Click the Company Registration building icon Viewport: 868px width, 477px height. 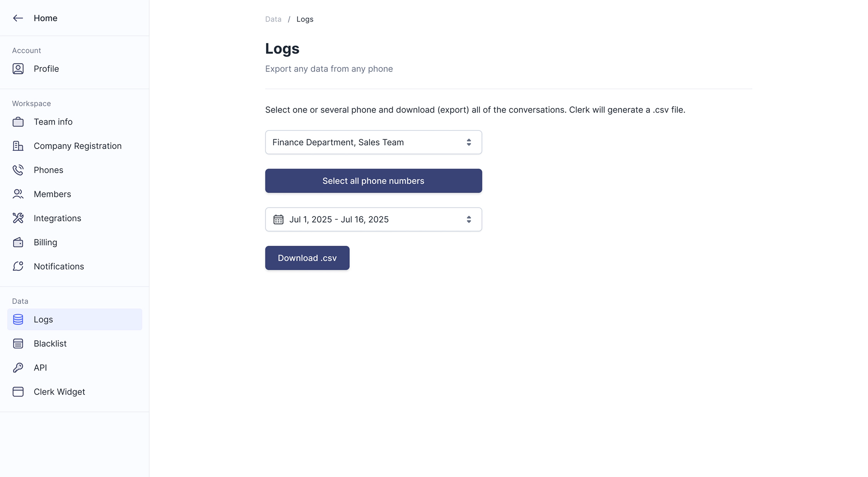tap(18, 146)
